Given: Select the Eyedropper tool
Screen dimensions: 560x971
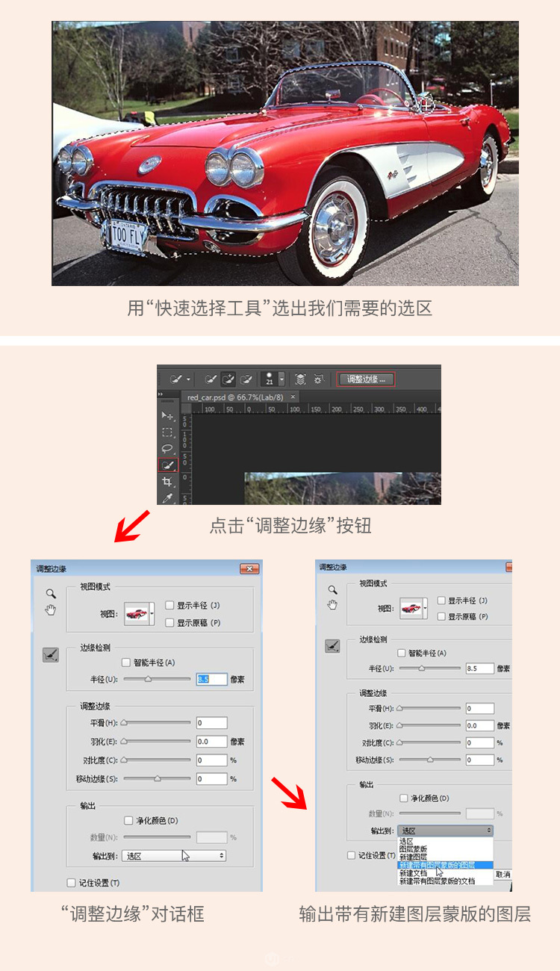Looking at the screenshot, I should pos(167,497).
